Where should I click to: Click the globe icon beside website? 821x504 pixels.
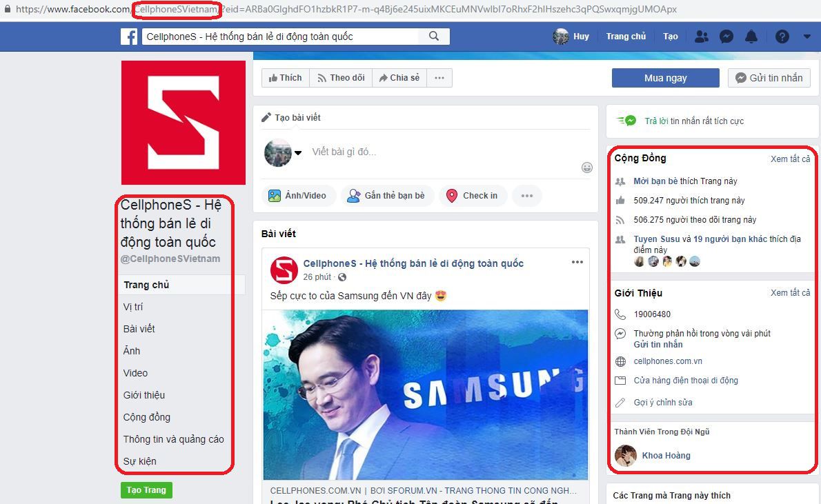(x=620, y=362)
